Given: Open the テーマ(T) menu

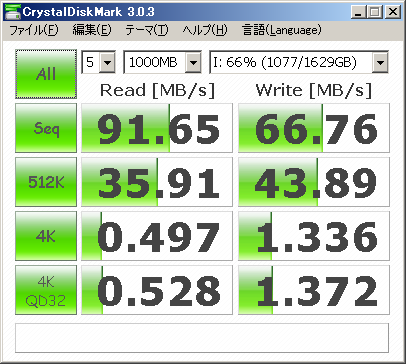Looking at the screenshot, I should click(x=147, y=30).
